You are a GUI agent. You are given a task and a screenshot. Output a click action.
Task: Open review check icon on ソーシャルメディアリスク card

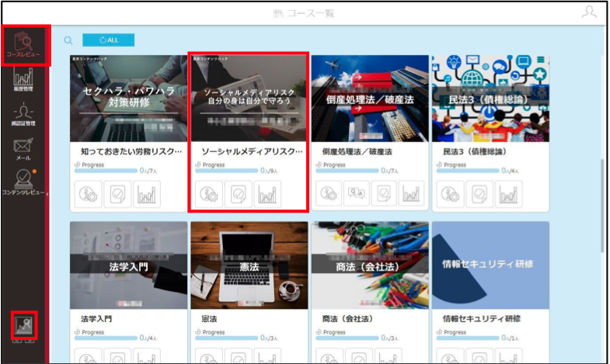coord(238,194)
